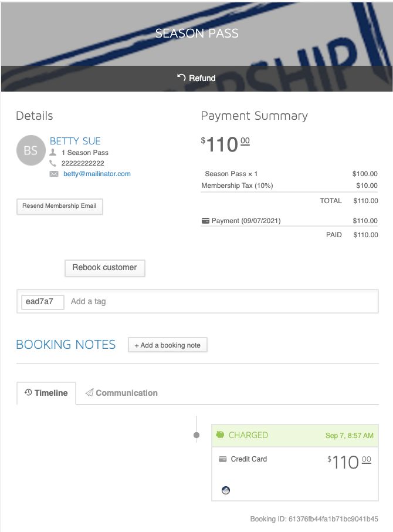Click the credit card icon beside Payment date
This screenshot has height=532, width=393.
(x=205, y=221)
